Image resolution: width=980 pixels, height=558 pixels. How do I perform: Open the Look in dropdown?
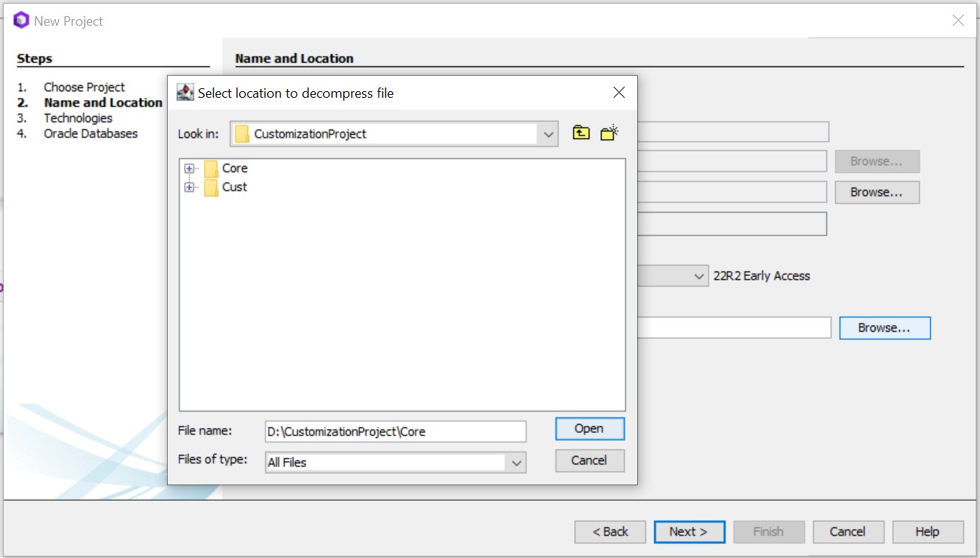[548, 134]
